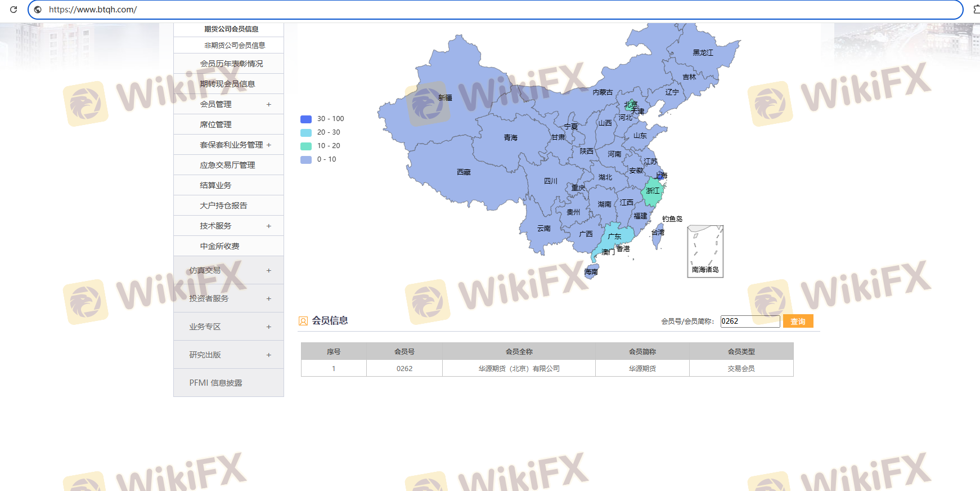Click the 研究出版 plus icon

269,355
